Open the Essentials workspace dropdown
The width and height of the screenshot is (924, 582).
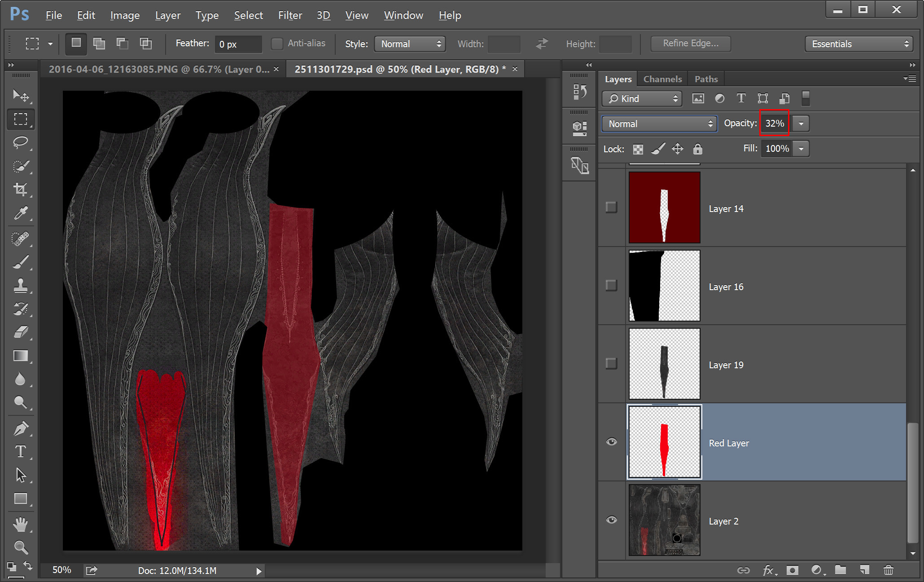click(859, 44)
